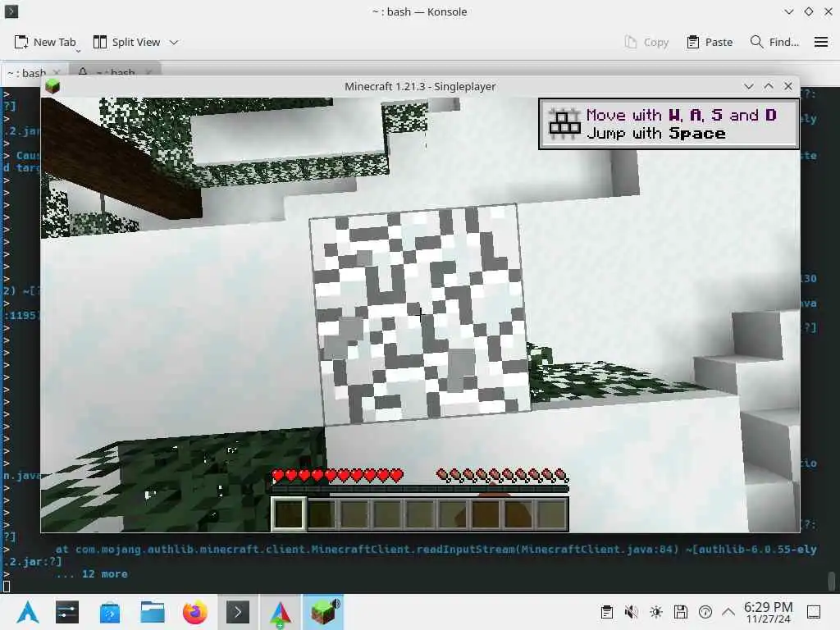Select the fifth hotbar slot in Minecraft
Viewport: 840px width, 630px height.
pos(420,514)
